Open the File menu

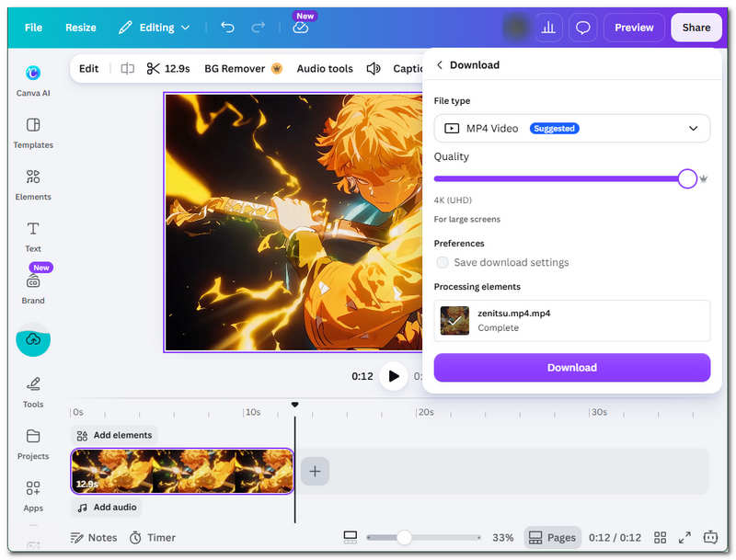(x=33, y=28)
